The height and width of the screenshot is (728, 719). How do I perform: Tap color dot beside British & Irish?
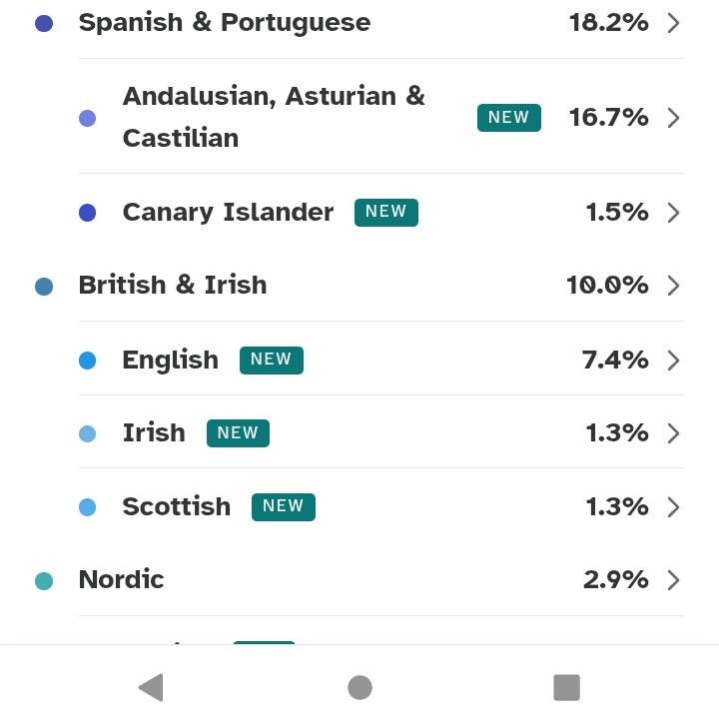44,287
